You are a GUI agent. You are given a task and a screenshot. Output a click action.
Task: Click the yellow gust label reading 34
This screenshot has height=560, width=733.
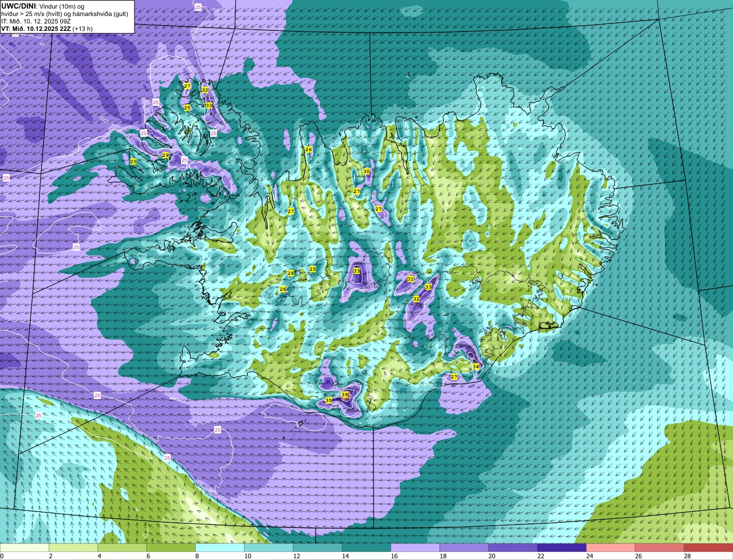point(475,366)
